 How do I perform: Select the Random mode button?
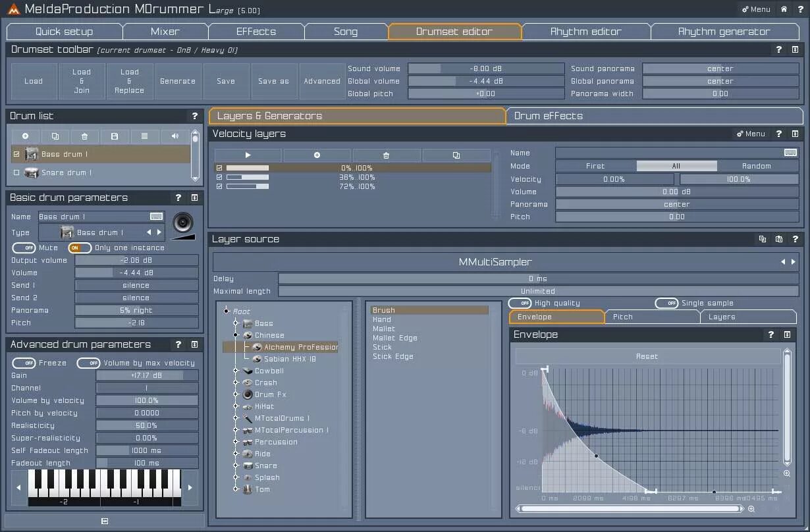tap(757, 166)
